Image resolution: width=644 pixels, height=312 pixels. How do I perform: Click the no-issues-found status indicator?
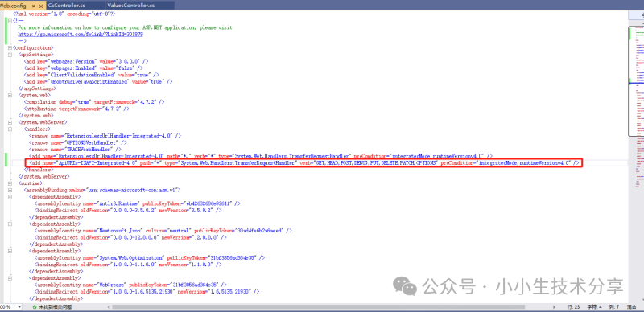pyautogui.click(x=52, y=306)
